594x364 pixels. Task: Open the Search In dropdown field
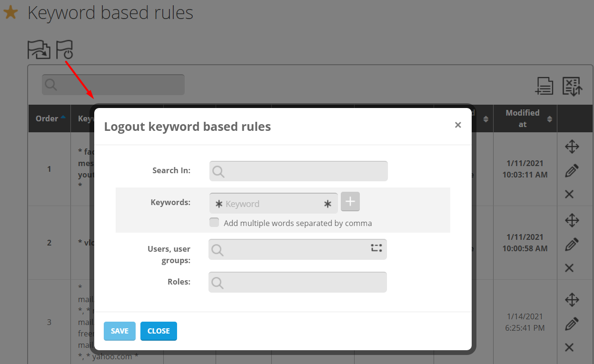(298, 171)
